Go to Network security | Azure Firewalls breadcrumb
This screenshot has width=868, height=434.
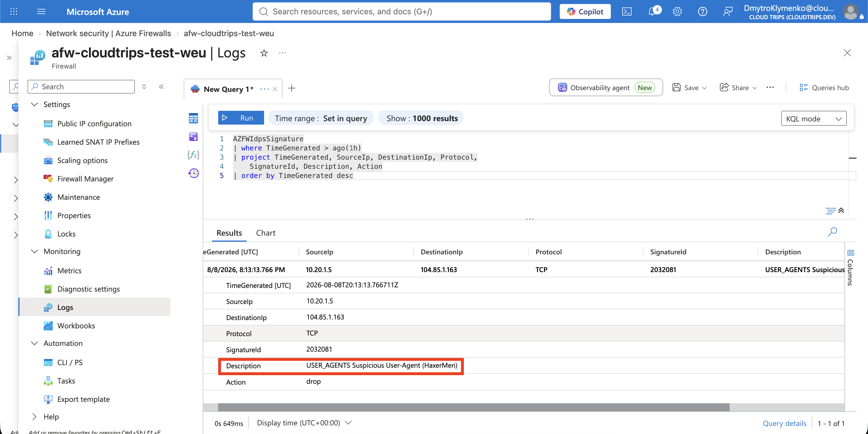tap(108, 33)
